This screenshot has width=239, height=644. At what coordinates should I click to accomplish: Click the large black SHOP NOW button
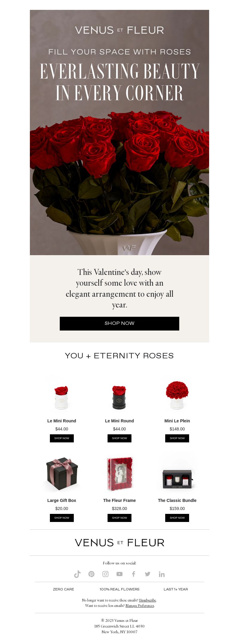tap(119, 324)
